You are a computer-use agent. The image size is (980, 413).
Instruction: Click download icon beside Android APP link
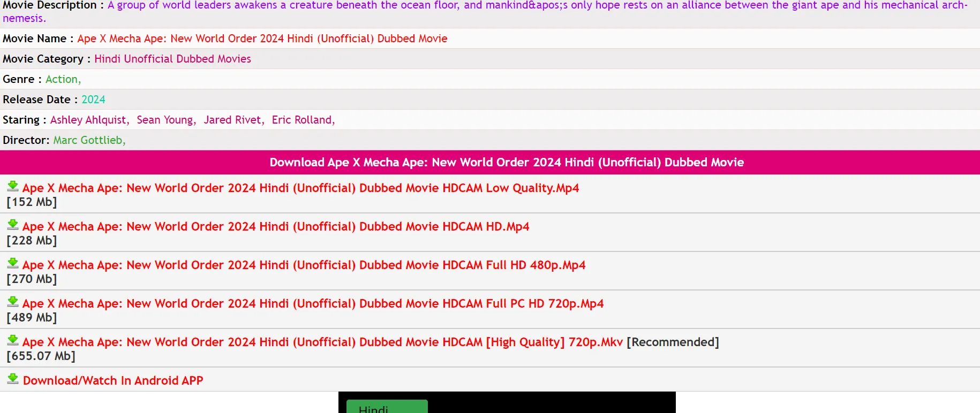(13, 379)
